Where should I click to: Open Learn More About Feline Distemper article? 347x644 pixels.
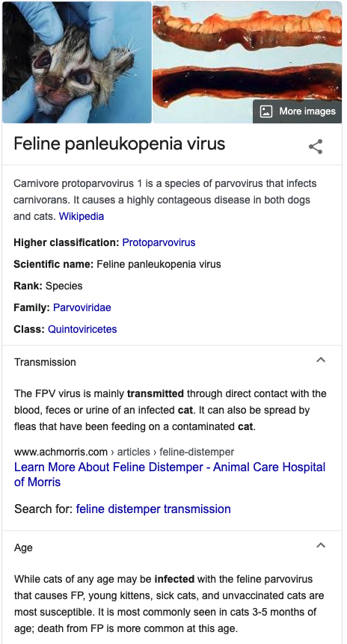[170, 474]
